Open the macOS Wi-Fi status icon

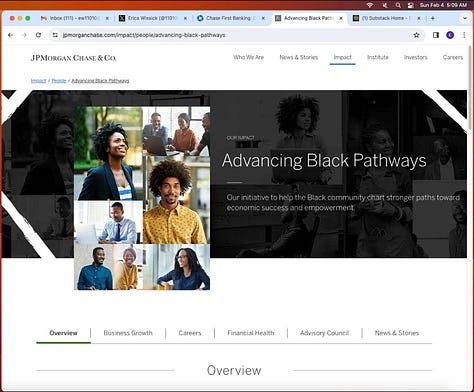click(x=370, y=5)
